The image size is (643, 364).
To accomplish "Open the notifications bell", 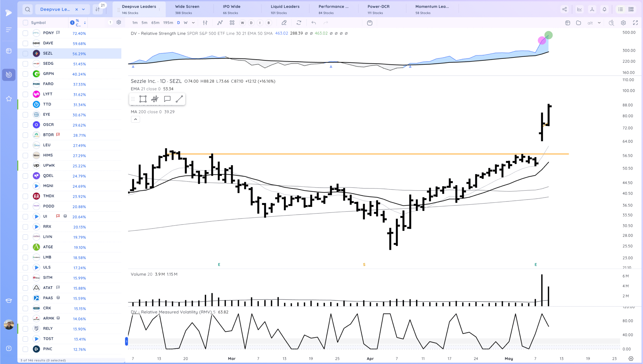I will coord(604,10).
